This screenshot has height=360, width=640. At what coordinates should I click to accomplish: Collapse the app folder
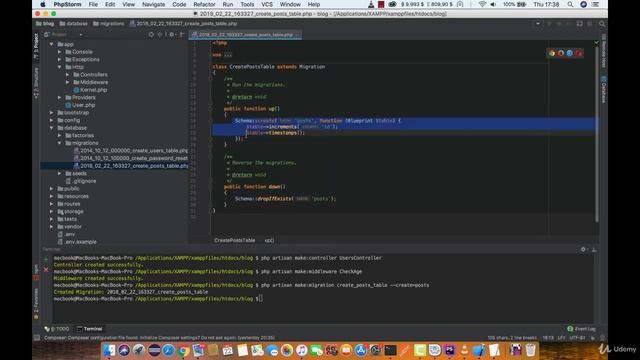point(51,44)
